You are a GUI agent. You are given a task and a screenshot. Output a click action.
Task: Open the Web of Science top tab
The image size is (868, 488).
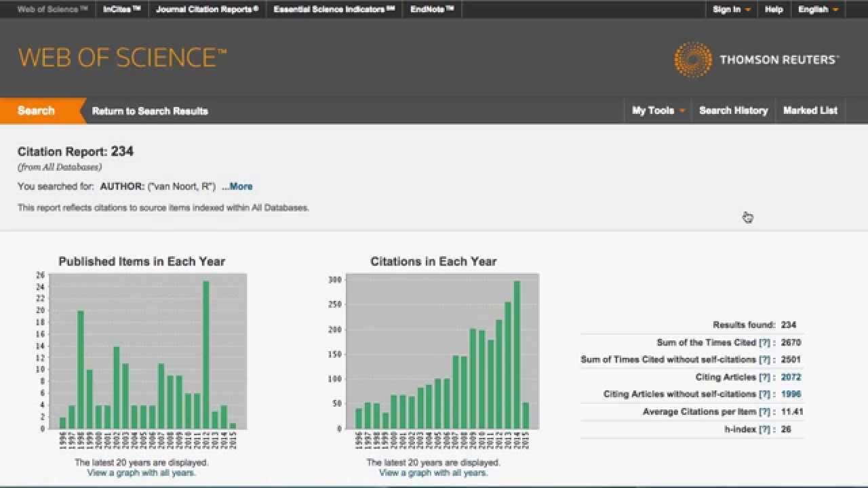(52, 9)
